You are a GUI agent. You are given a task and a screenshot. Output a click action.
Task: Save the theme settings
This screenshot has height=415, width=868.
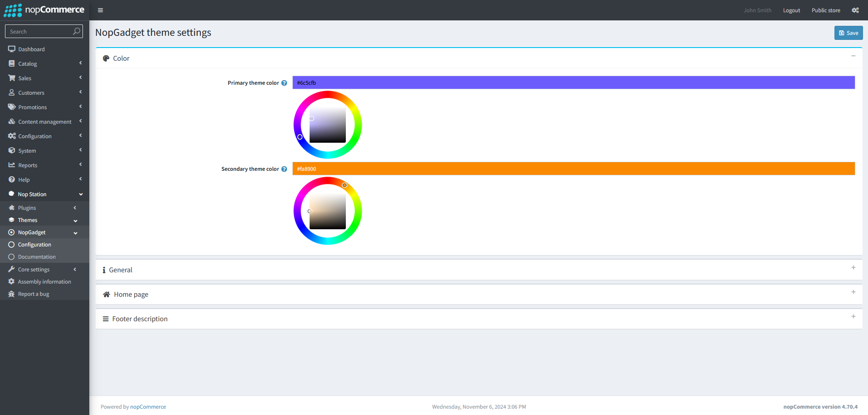point(849,33)
